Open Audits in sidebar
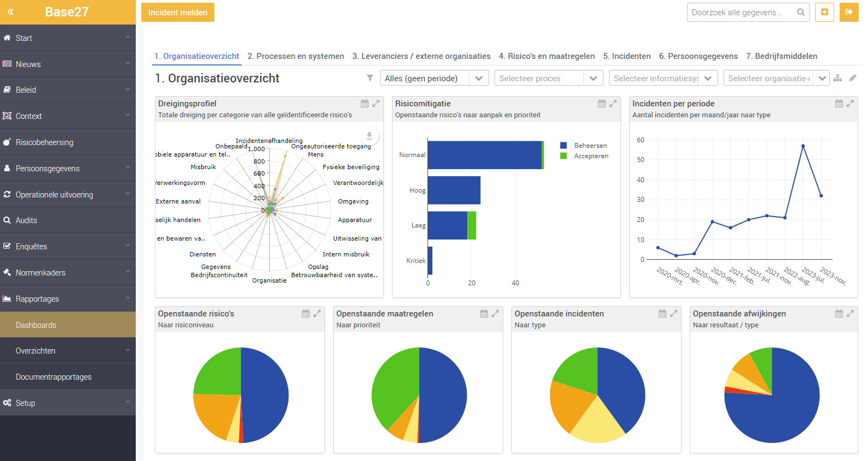 68,220
